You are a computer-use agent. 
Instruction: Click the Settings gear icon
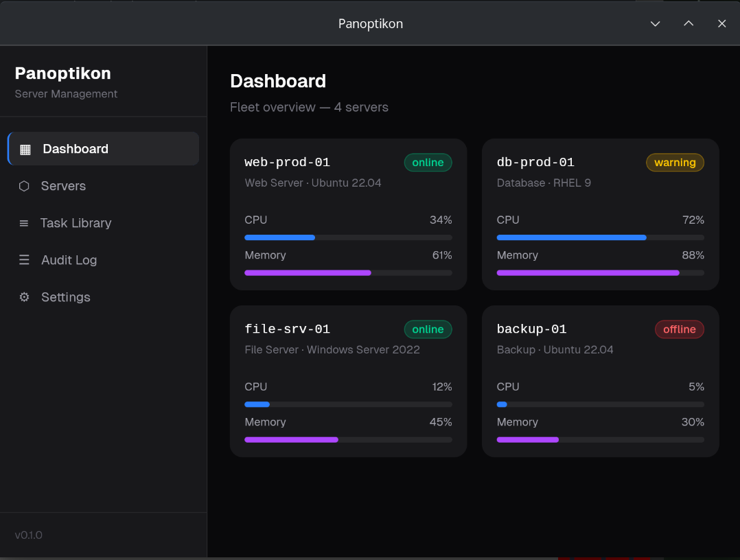coord(24,297)
